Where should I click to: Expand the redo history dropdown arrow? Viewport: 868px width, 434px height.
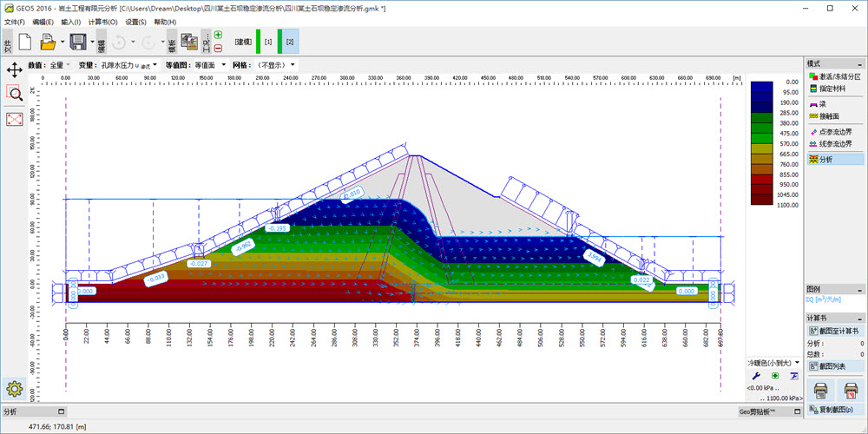click(x=162, y=42)
